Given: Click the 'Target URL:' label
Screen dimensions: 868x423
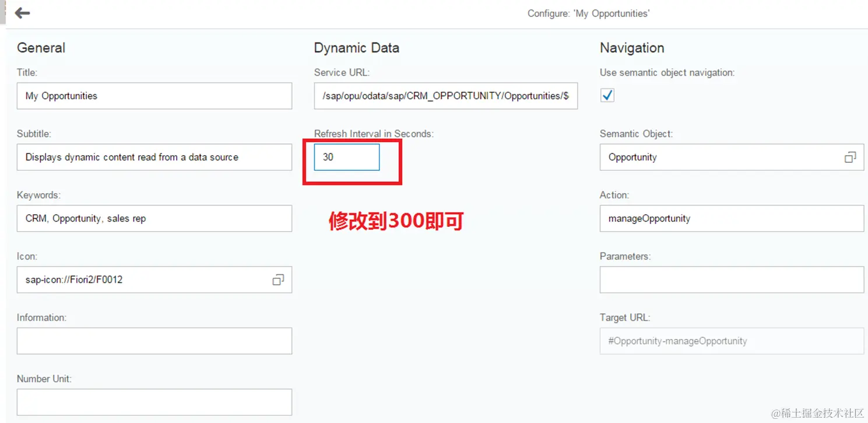Looking at the screenshot, I should pyautogui.click(x=625, y=317).
